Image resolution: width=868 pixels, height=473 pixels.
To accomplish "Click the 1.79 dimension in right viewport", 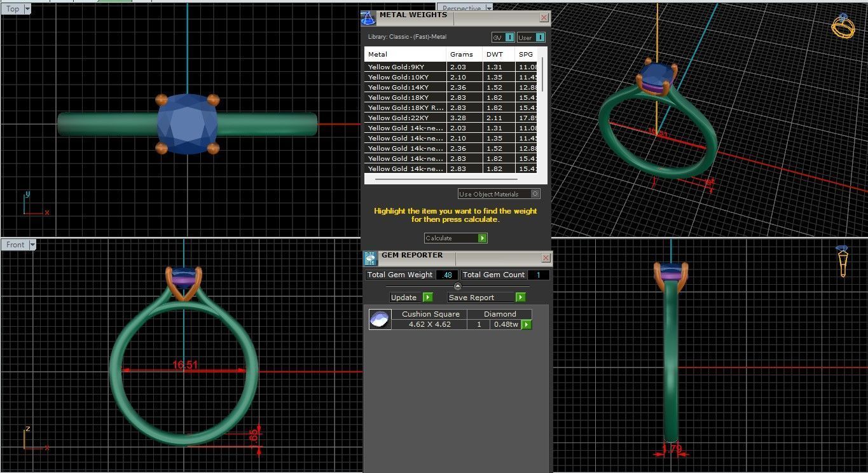I will click(x=672, y=449).
